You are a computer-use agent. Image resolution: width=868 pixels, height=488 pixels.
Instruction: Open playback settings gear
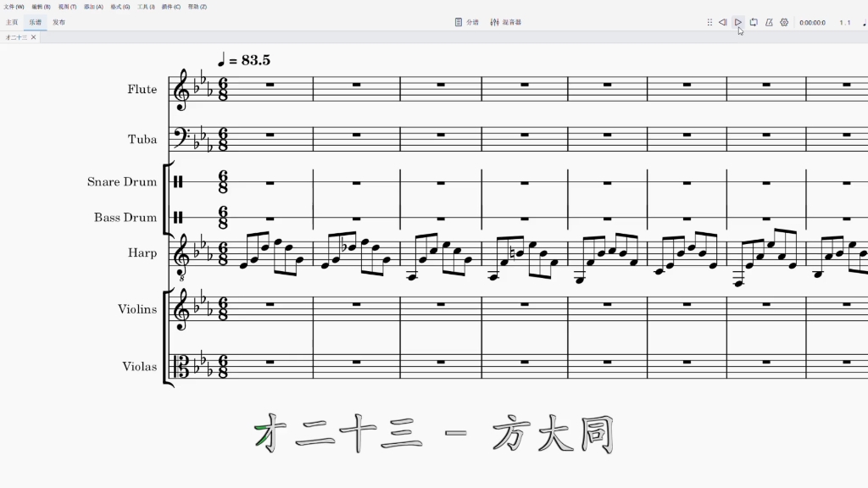tap(784, 22)
